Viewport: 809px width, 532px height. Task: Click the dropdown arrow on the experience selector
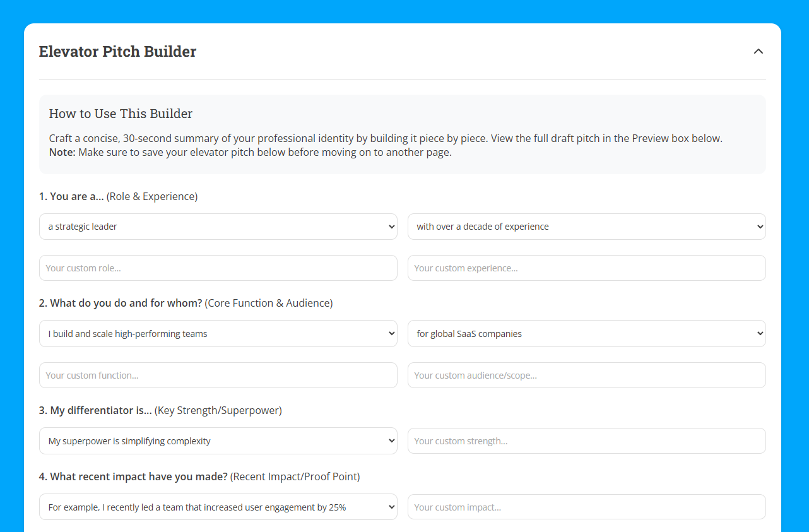click(x=759, y=226)
